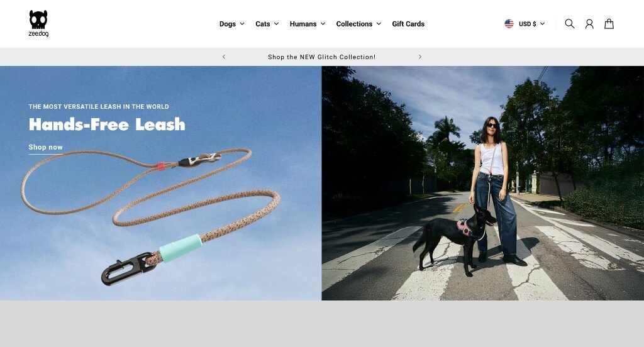Click the Zee.Dog skull logo
Viewport: 644px width, 347px height.
tap(38, 23)
